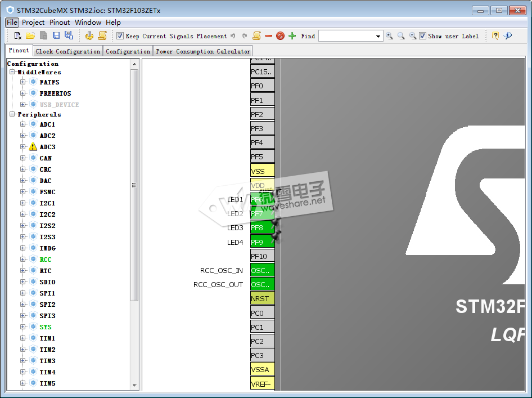Expand the ADC1 peripheral node
Screen dimensions: 532x398
click(x=22, y=124)
